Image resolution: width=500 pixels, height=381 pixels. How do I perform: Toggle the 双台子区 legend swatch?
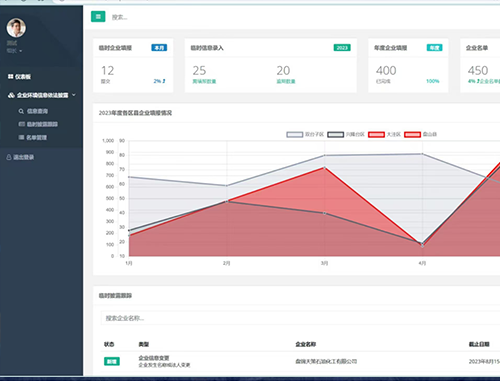[x=295, y=134]
